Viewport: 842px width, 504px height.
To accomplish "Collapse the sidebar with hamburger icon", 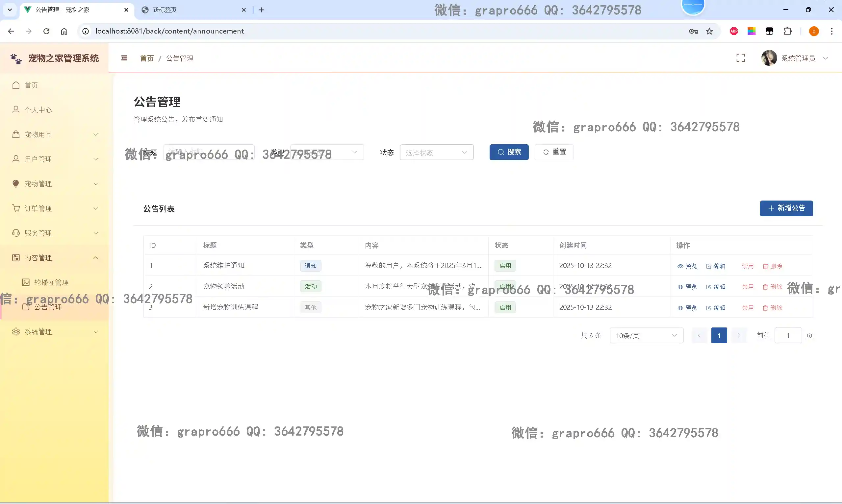I will tap(124, 58).
